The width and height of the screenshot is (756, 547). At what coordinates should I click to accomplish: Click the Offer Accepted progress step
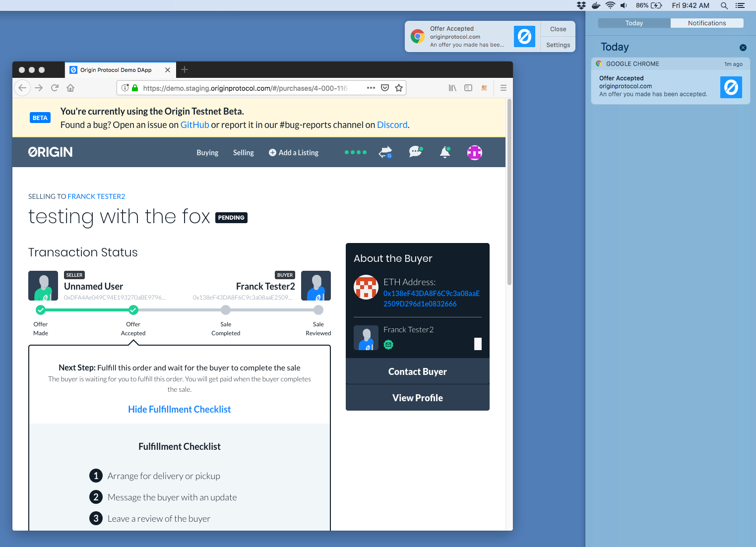click(133, 310)
